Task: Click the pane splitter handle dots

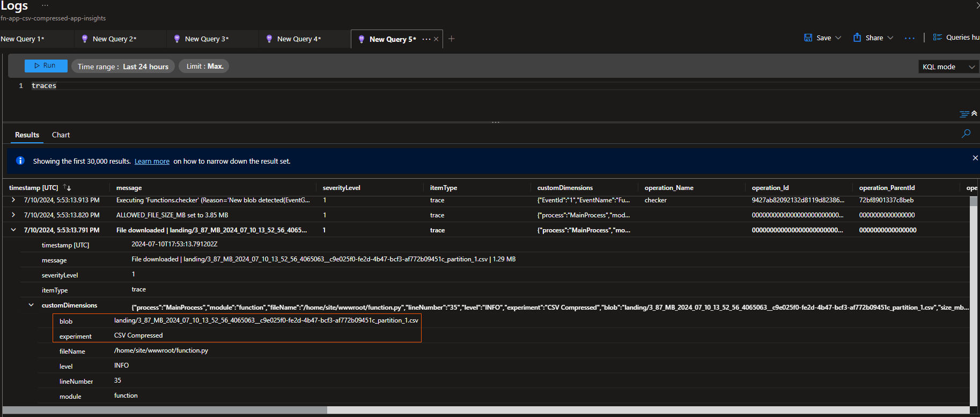Action: (x=496, y=122)
